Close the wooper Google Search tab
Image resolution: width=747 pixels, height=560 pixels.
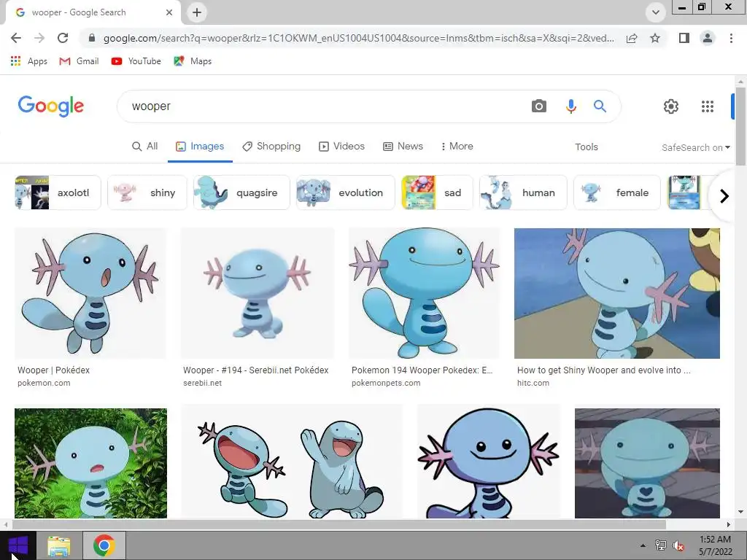tap(169, 12)
